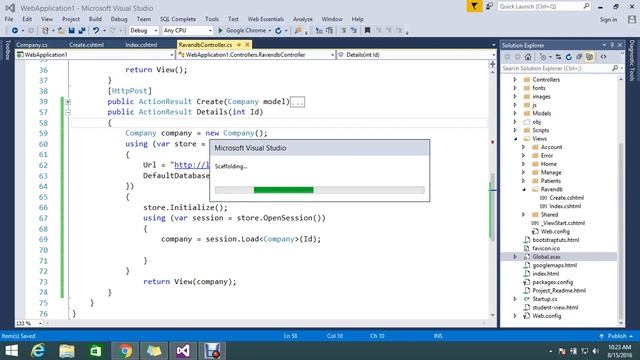Switch to the Create.cshtml tab
This screenshot has height=360, width=640.
[86, 45]
